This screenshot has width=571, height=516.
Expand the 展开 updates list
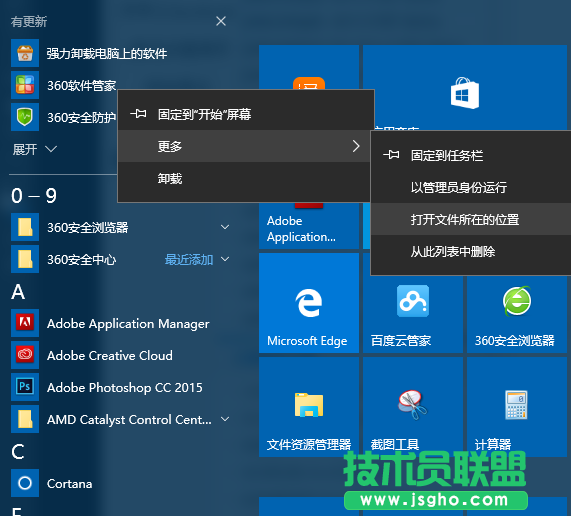[x=35, y=149]
